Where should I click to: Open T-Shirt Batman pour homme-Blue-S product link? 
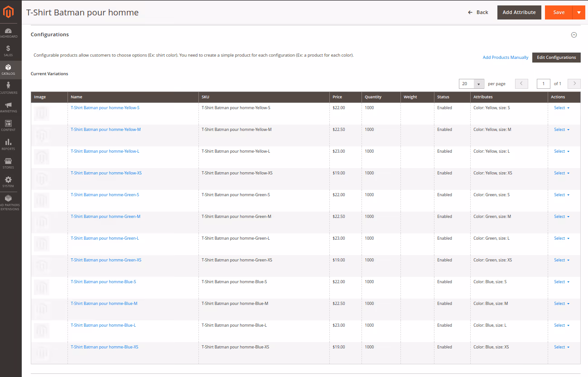tap(103, 282)
